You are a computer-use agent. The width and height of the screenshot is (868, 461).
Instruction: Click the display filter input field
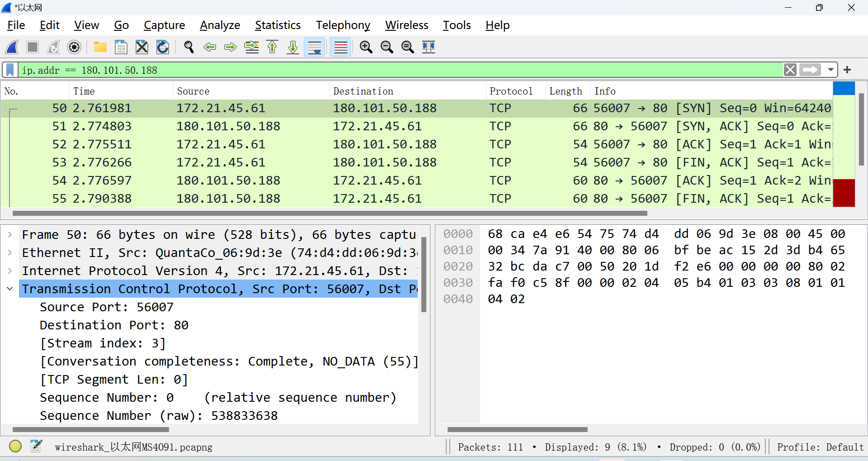pos(400,70)
